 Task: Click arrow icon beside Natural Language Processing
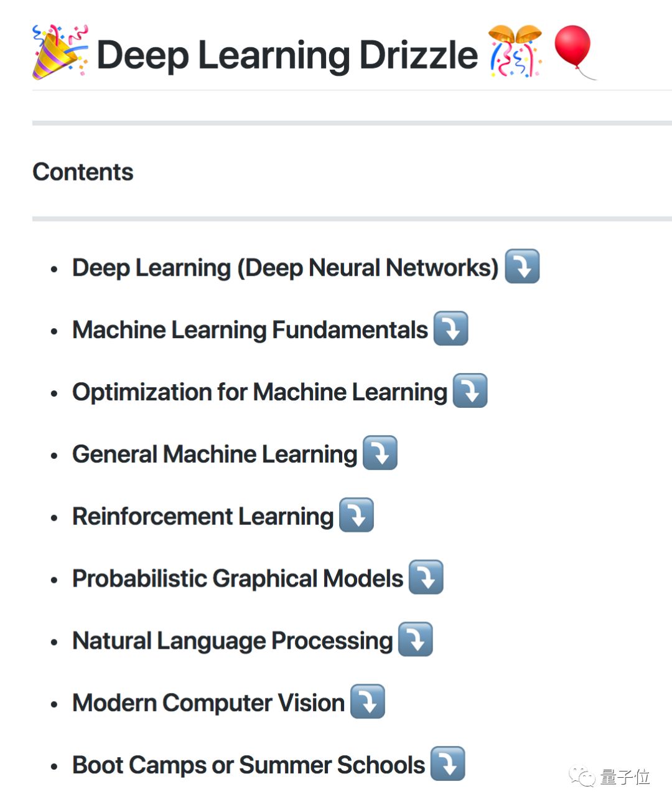[415, 640]
